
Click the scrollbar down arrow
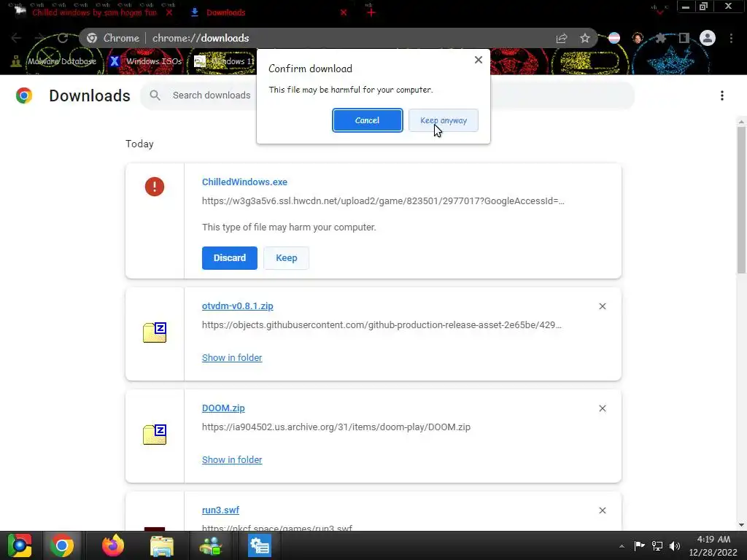[x=741, y=524]
